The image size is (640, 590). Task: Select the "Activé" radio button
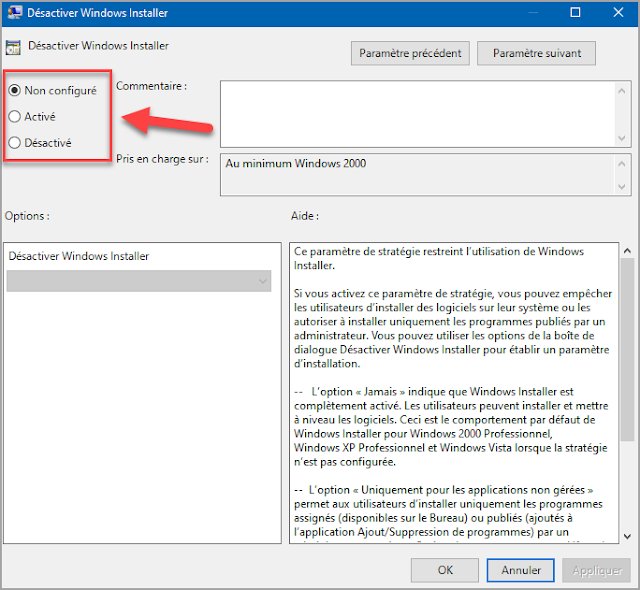click(x=15, y=117)
